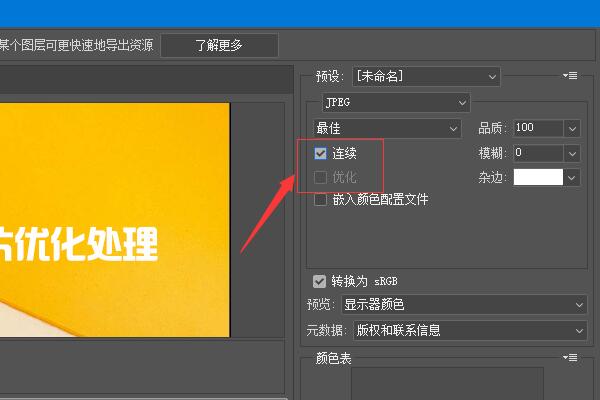Image resolution: width=600 pixels, height=400 pixels.
Task: Open the color table panel menu icon
Action: tap(570, 358)
